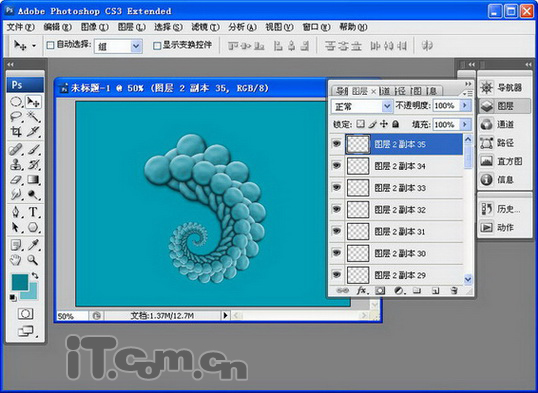
Task: Hide layer 图层 2 副本 29
Action: [x=337, y=274]
